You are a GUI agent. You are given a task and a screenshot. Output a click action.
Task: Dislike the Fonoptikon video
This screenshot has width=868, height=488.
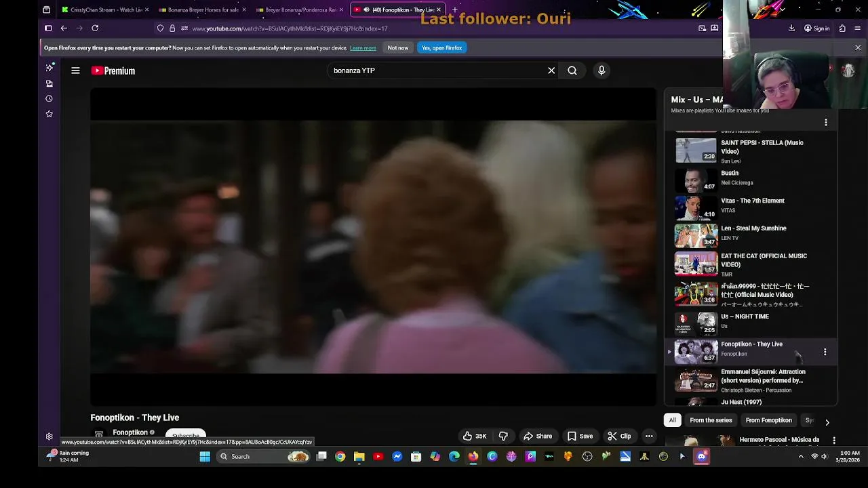503,436
